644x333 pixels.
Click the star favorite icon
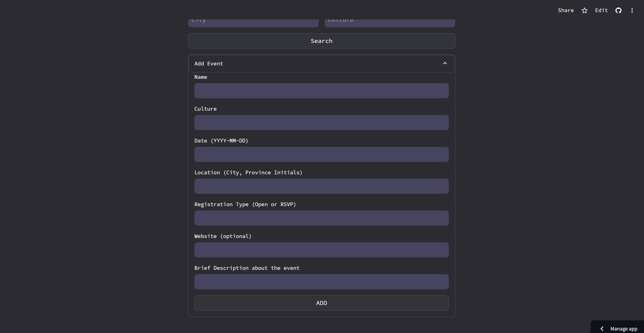tap(584, 10)
